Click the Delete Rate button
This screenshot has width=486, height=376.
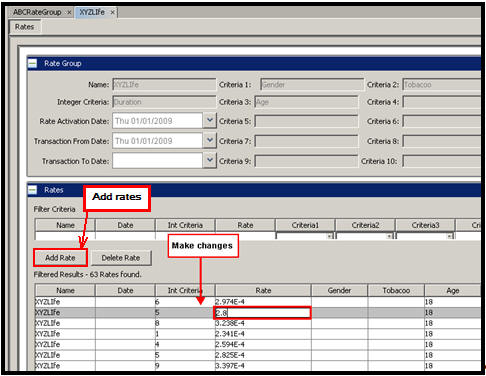point(121,258)
